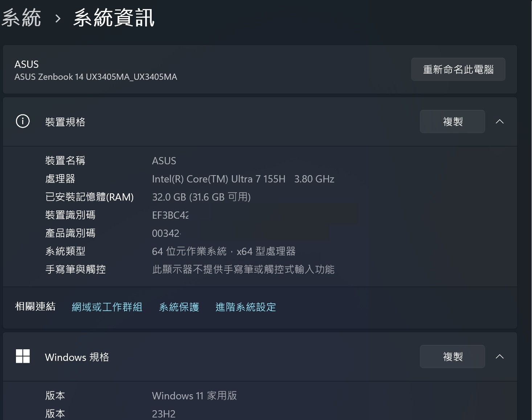This screenshot has height=420, width=532.
Task: Collapse the 裝置規格 section chevron
Action: click(x=500, y=122)
